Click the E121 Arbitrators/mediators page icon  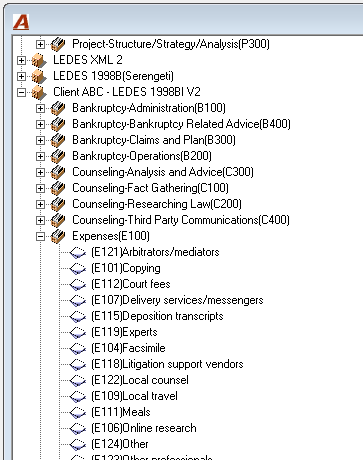pyautogui.click(x=78, y=253)
